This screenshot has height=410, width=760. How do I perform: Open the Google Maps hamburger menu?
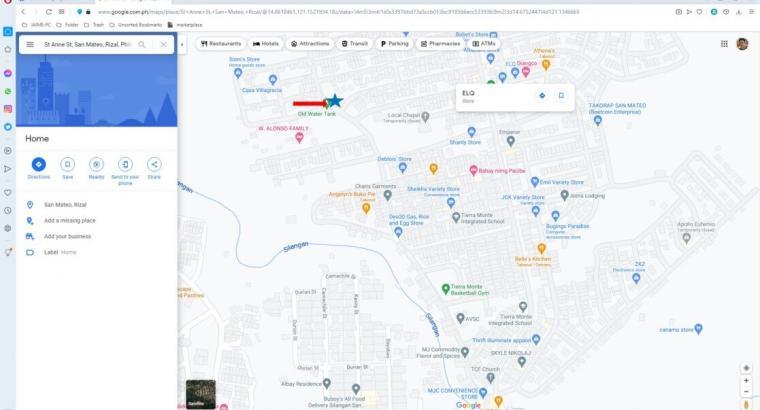pos(30,45)
